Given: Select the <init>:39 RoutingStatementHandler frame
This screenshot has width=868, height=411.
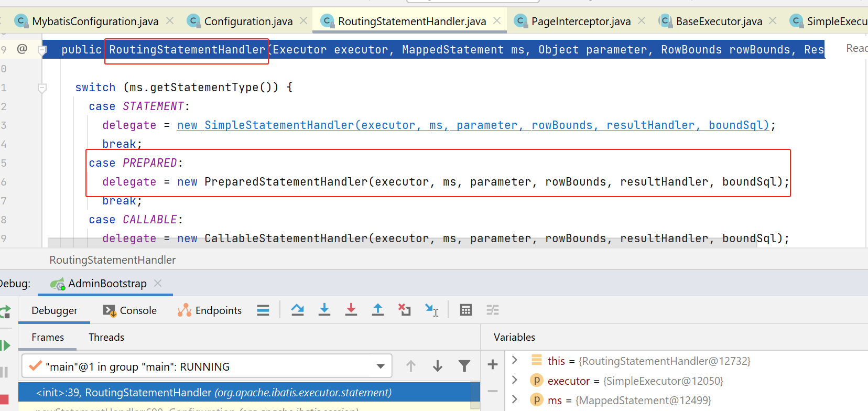Looking at the screenshot, I should (213, 392).
